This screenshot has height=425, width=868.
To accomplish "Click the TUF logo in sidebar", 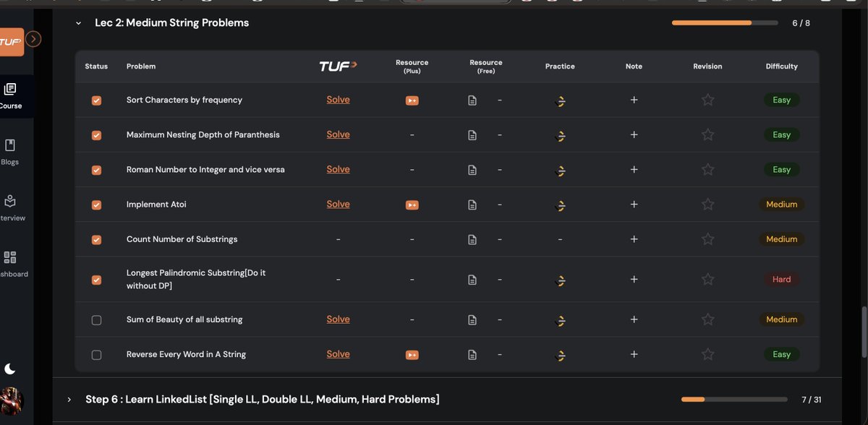I will [x=11, y=42].
